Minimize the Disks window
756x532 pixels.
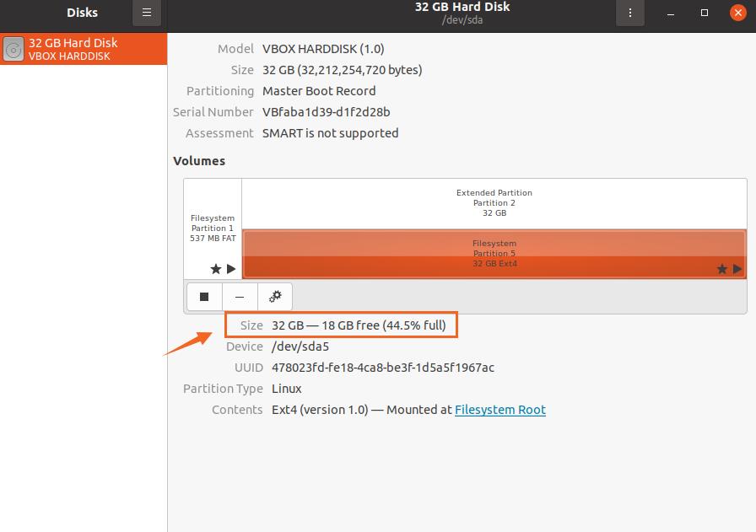[x=670, y=13]
